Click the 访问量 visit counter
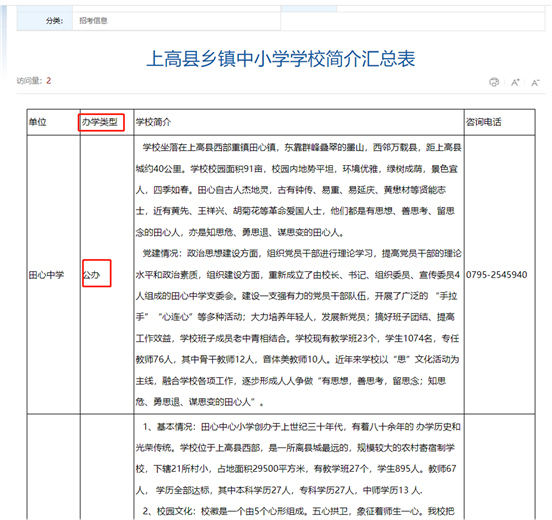The image size is (552, 520). pyautogui.click(x=34, y=81)
